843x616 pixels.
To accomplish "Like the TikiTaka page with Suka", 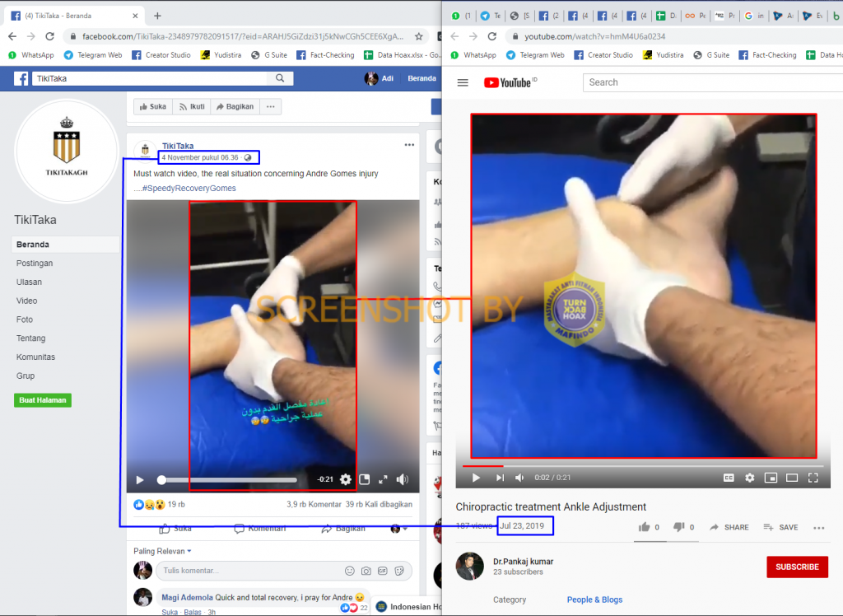I will point(153,106).
